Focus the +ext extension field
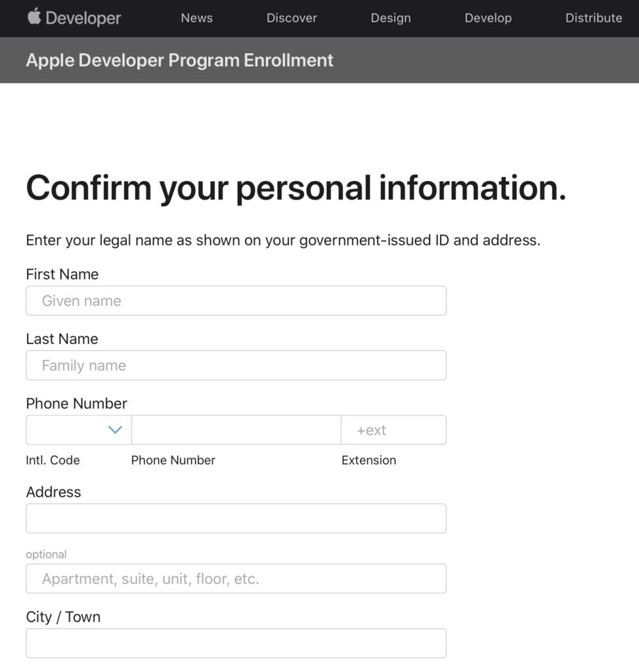 pos(393,430)
